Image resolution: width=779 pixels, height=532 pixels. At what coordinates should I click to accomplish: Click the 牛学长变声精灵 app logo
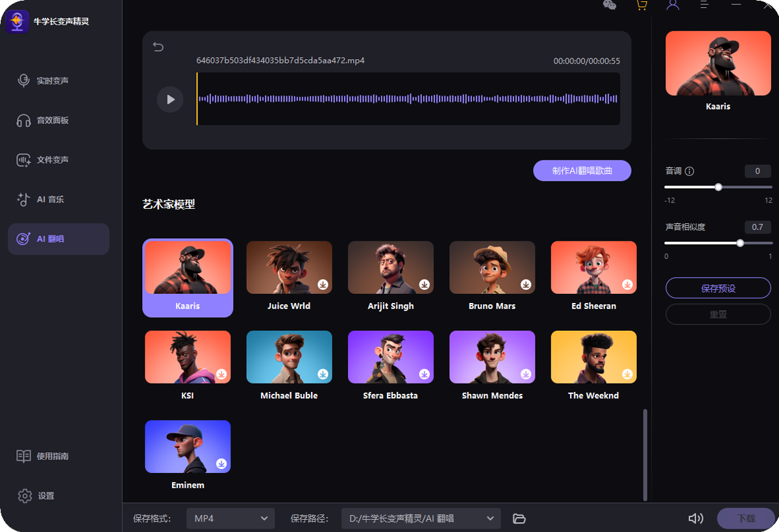(17, 21)
